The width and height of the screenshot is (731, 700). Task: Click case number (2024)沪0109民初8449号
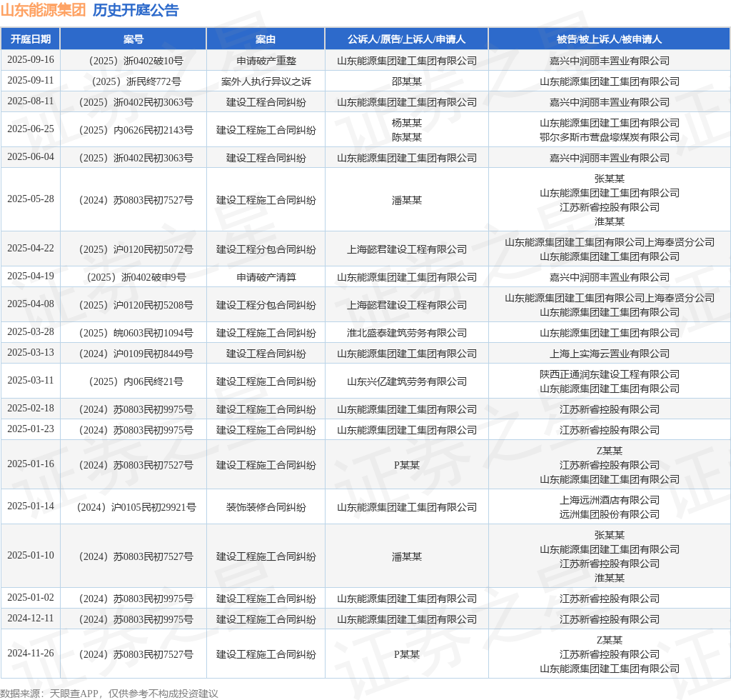133,354
